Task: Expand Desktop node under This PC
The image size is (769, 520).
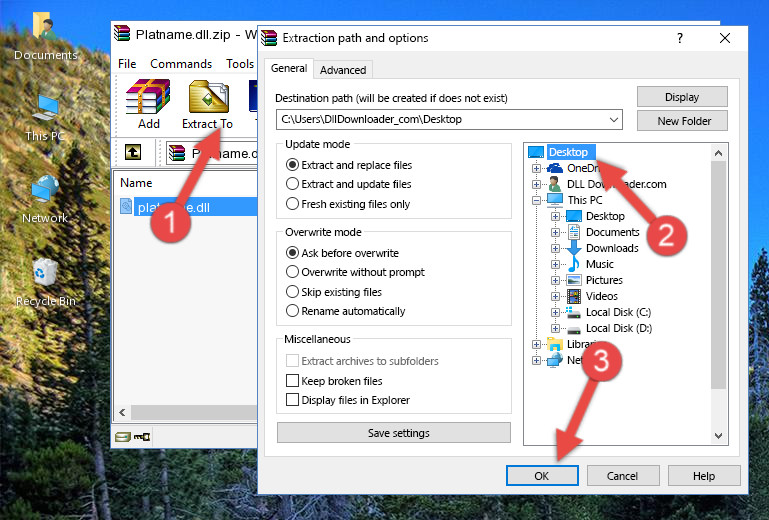Action: (555, 216)
